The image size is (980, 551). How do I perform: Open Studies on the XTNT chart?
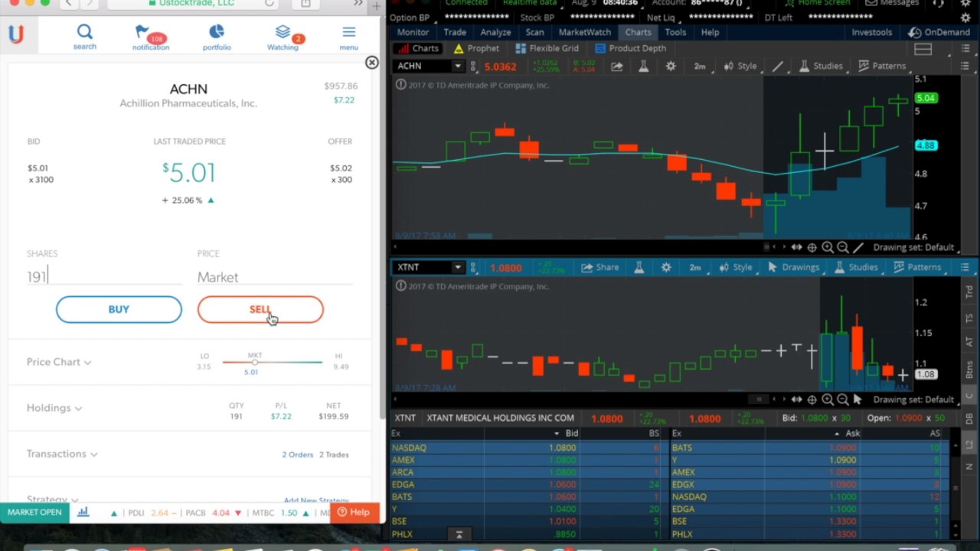coord(855,267)
